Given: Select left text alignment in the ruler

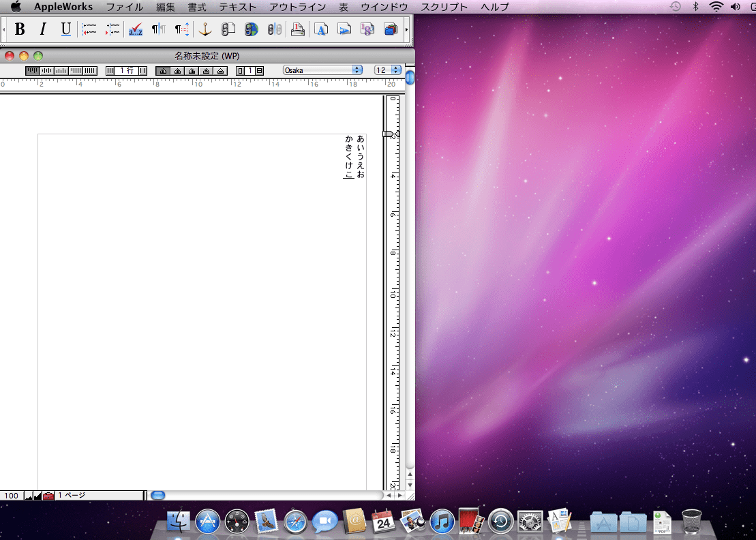Looking at the screenshot, I should [33, 71].
